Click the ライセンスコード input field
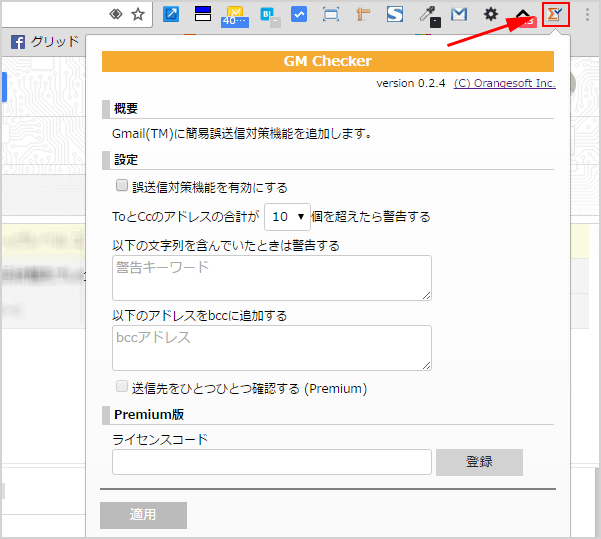The height and width of the screenshot is (539, 601). (272, 462)
